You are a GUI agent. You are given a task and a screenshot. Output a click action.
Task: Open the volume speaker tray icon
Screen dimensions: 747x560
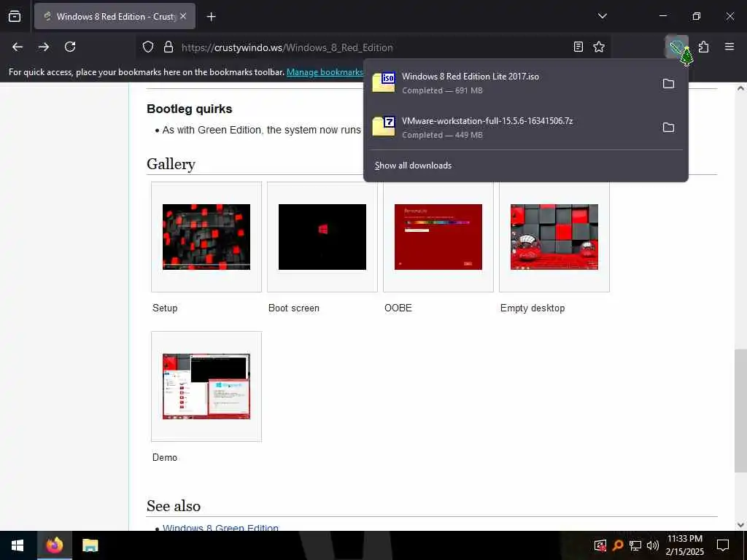click(x=653, y=545)
